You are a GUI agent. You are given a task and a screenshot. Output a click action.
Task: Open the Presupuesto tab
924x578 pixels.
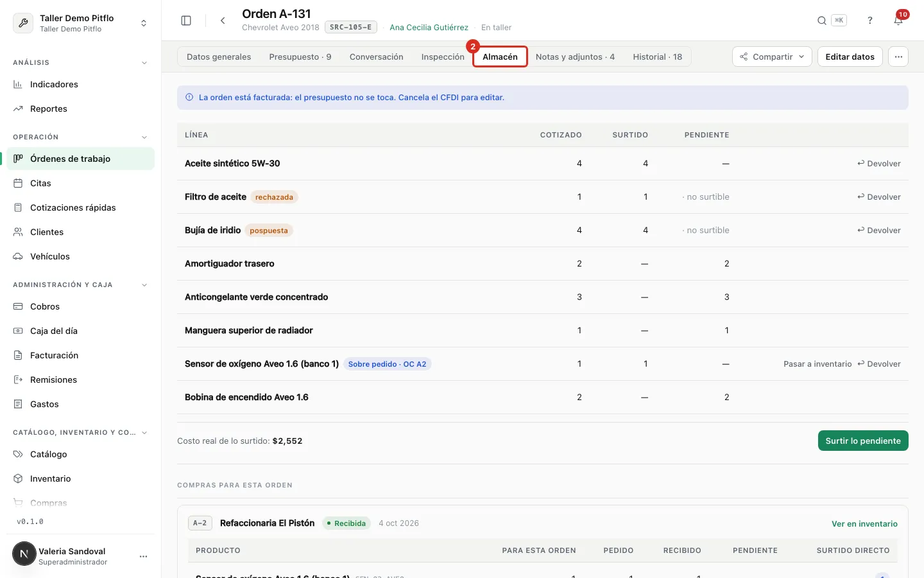(x=300, y=57)
